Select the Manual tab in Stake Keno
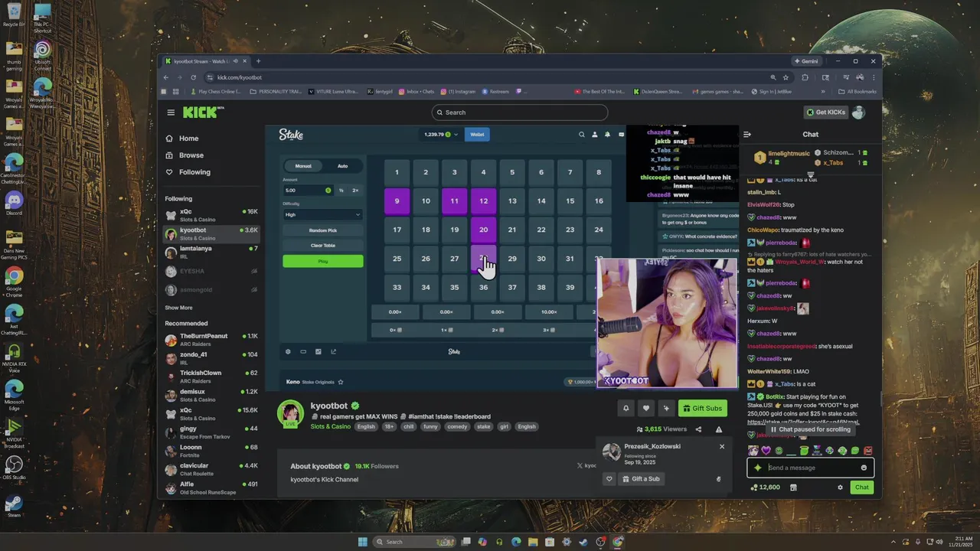The width and height of the screenshot is (980, 551). pos(303,166)
